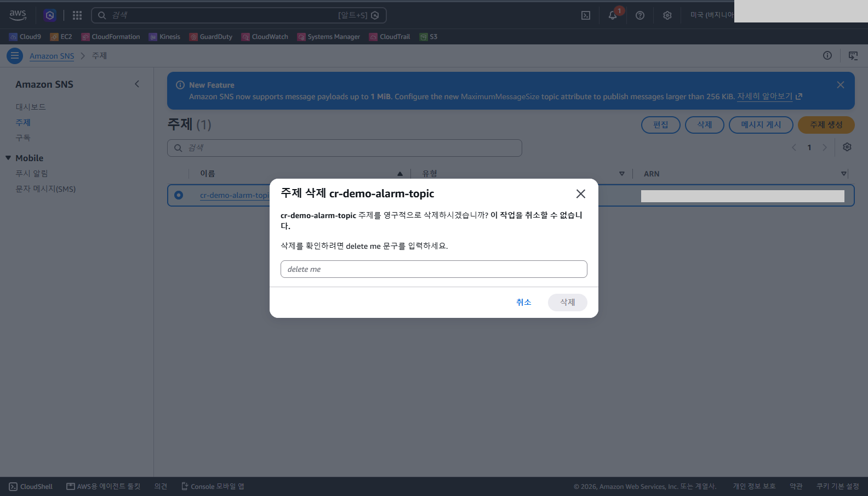The image size is (868, 496).
Task: Go to 주제 in sidebar
Action: tap(23, 122)
